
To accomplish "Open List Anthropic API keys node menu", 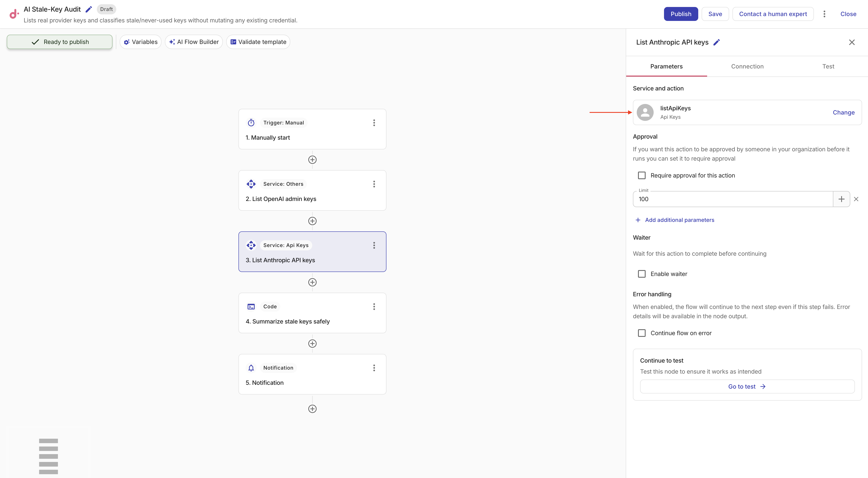I will [x=374, y=245].
